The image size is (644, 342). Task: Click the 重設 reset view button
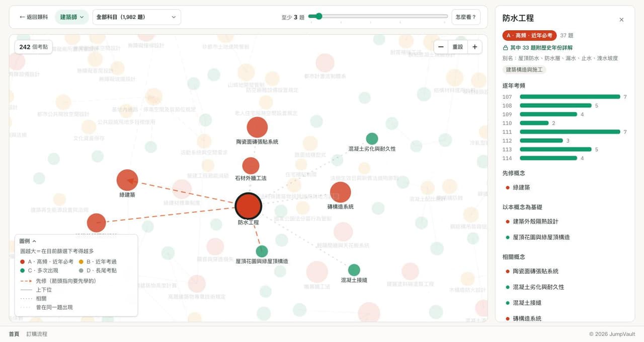(x=458, y=47)
